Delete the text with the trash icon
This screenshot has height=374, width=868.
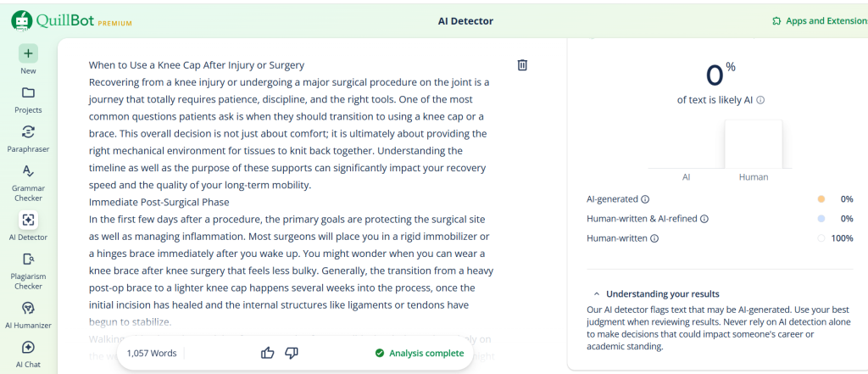pos(523,65)
